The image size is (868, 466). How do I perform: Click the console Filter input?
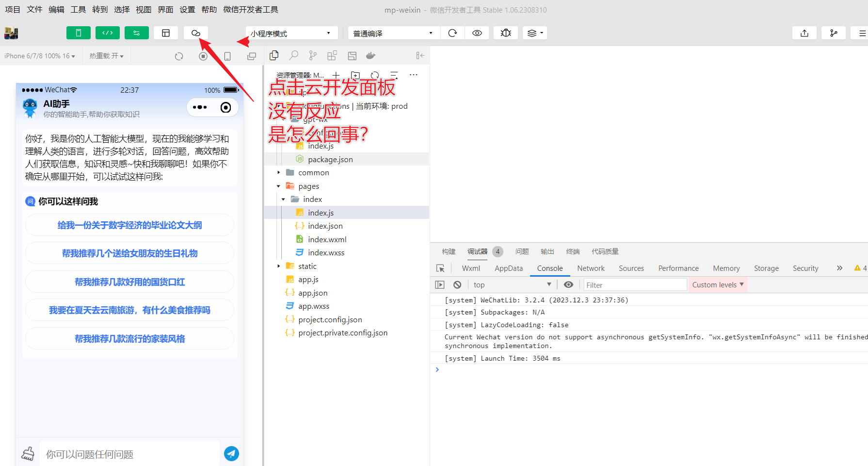[635, 285]
